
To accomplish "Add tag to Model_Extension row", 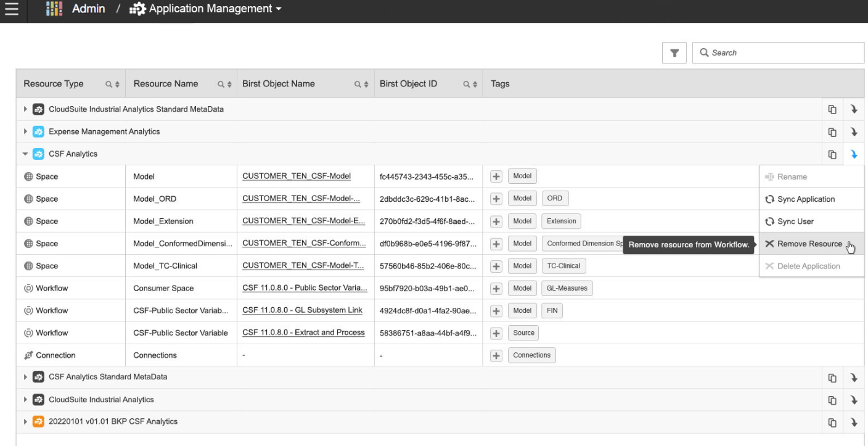I will (496, 221).
